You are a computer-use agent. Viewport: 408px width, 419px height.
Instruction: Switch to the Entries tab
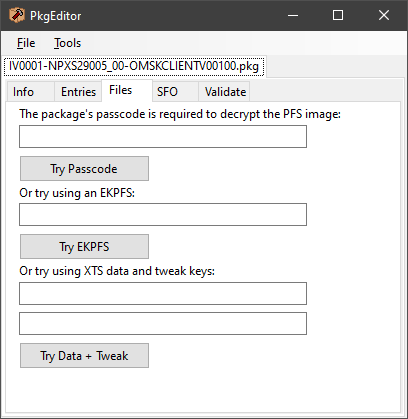pyautogui.click(x=78, y=92)
